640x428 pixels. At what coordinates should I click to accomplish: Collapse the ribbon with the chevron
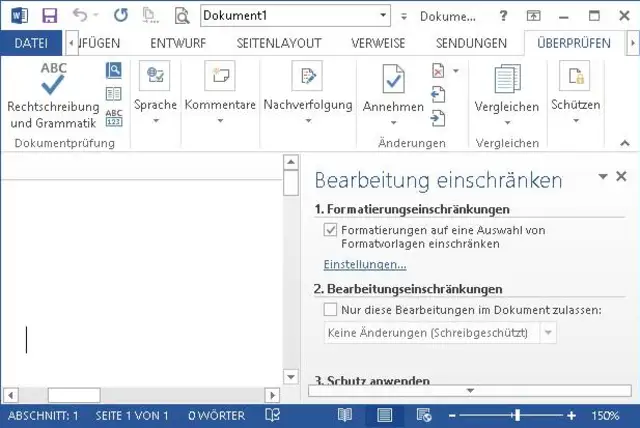coord(624,143)
